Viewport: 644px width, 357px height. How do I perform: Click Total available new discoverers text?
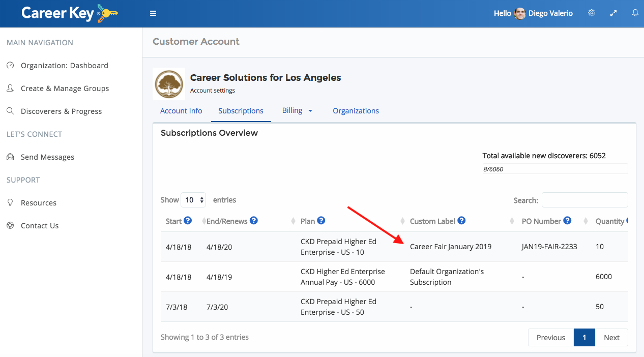tap(544, 156)
